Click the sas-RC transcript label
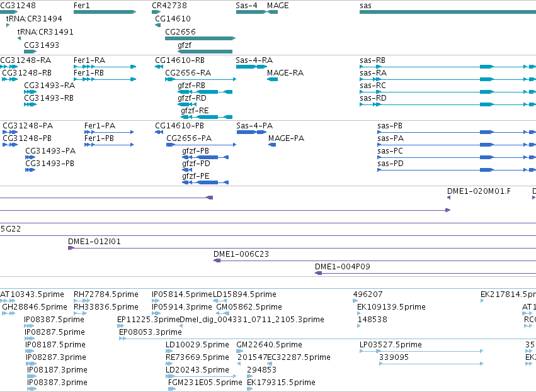 coord(373,86)
